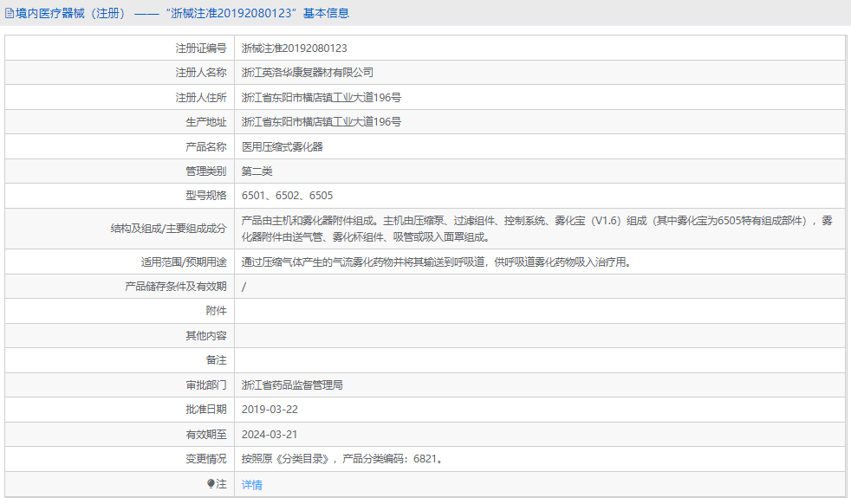Click the 备注 label cell
This screenshot has height=504, width=851.
coord(120,360)
